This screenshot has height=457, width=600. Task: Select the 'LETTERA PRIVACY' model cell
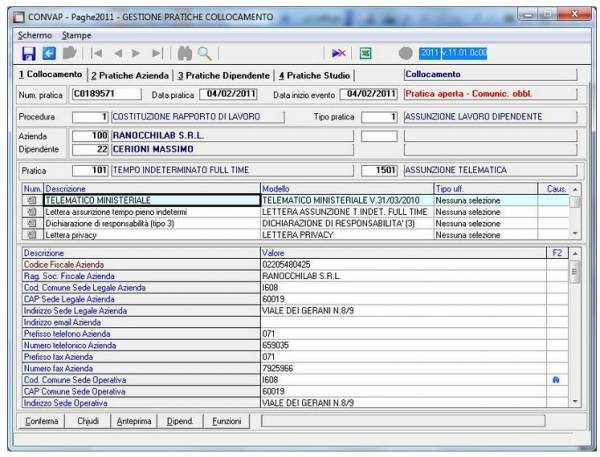(x=347, y=235)
